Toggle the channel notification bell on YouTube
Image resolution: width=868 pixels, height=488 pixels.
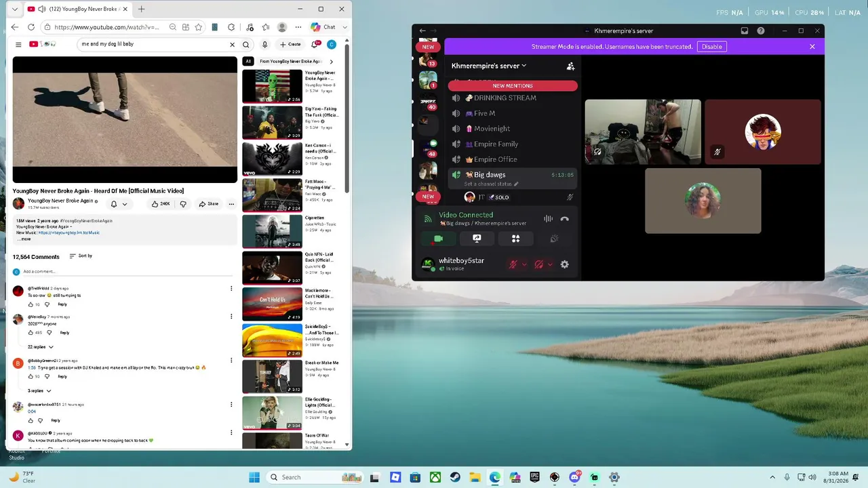click(x=114, y=204)
